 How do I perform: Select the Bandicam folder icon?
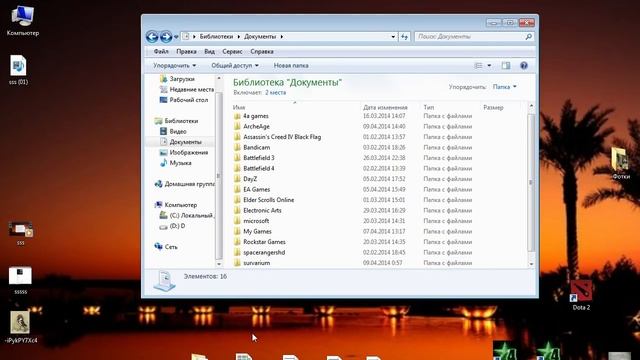pos(237,148)
